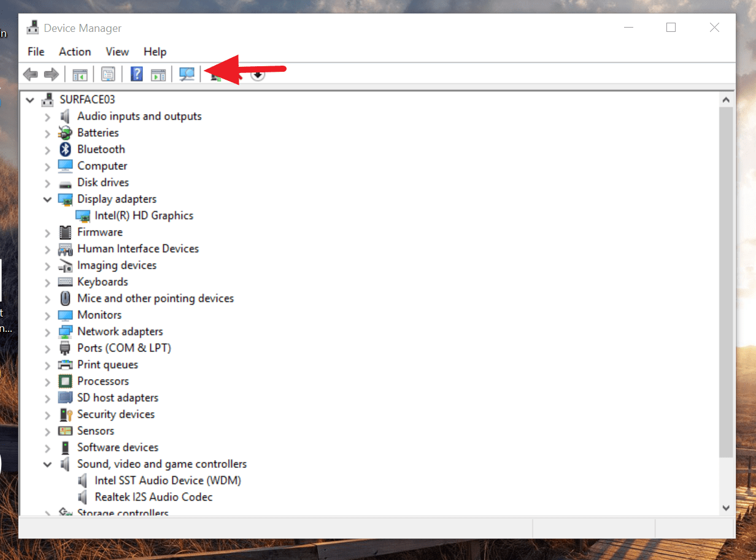Viewport: 756px width, 560px height.
Task: Click the scrollbar down arrow
Action: coord(726,508)
